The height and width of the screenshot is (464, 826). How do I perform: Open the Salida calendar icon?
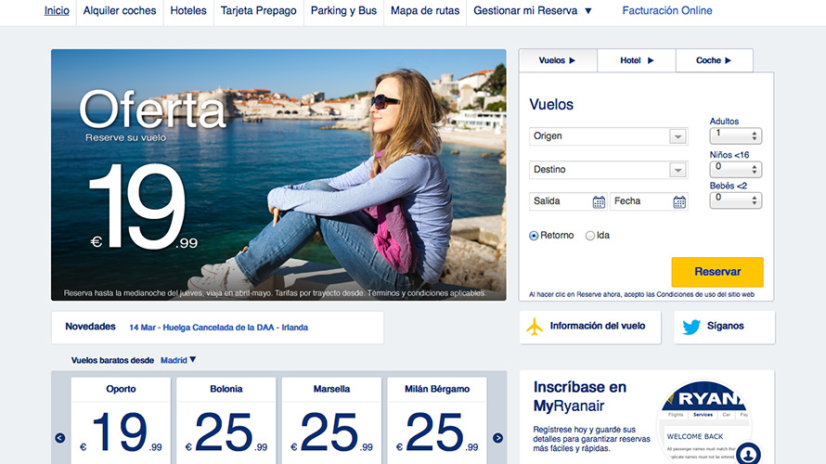click(x=598, y=202)
